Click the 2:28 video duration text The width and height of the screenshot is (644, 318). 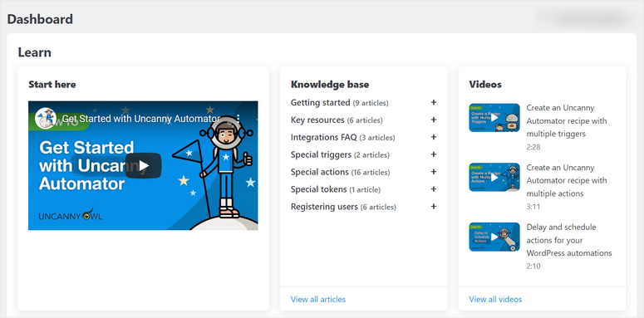(533, 147)
